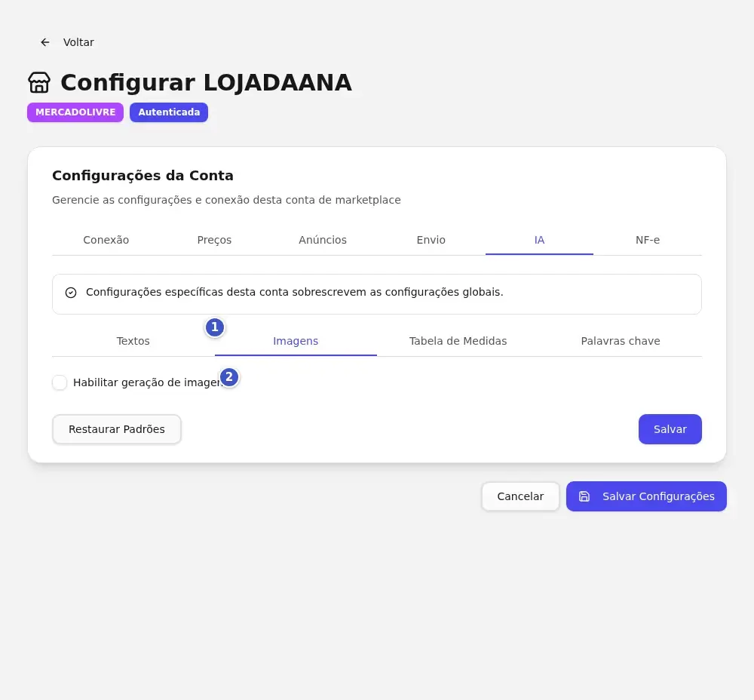The width and height of the screenshot is (754, 700).
Task: Show the Palavras chave sub-tab
Action: click(621, 341)
